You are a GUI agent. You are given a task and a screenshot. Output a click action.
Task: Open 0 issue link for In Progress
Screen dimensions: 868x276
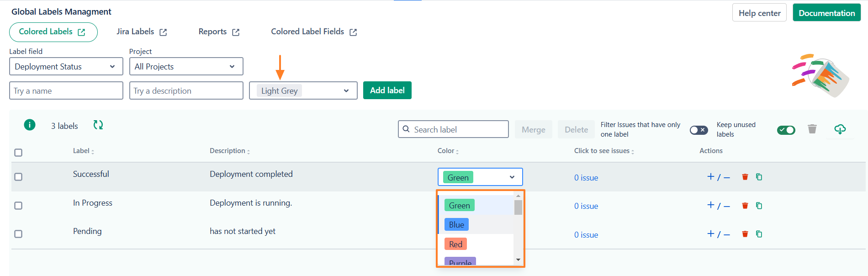[586, 206]
